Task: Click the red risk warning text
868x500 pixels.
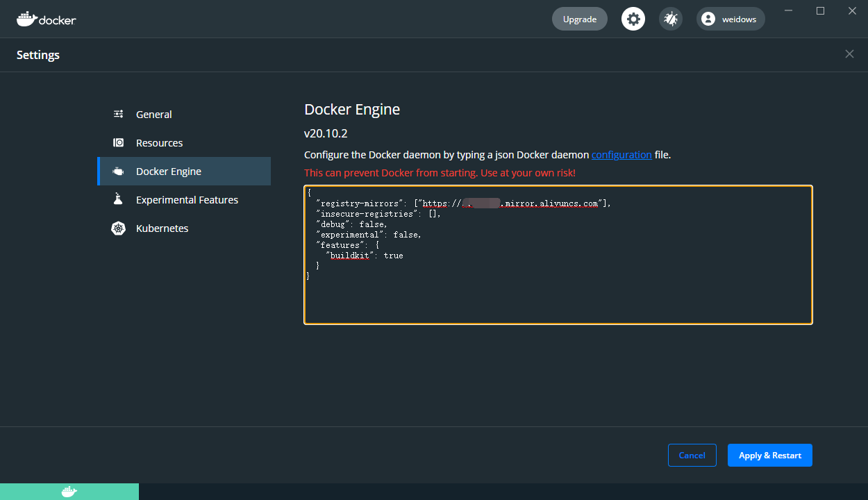Action: [440, 172]
